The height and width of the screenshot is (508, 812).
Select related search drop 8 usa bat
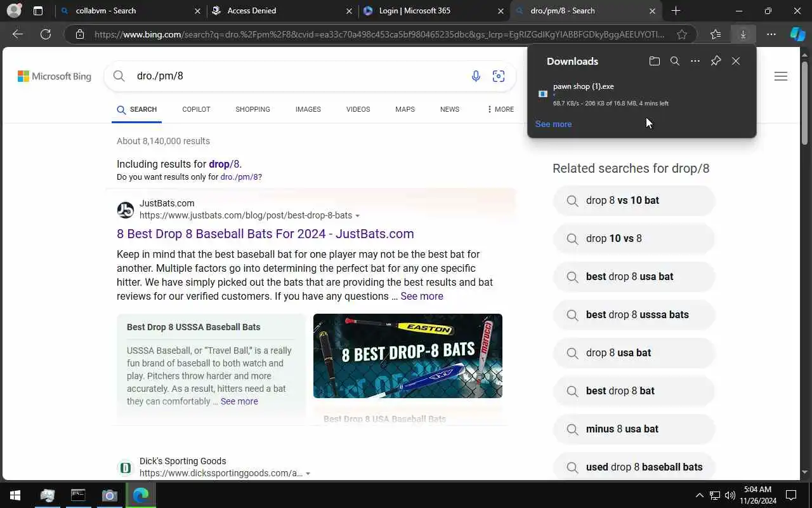point(634,353)
